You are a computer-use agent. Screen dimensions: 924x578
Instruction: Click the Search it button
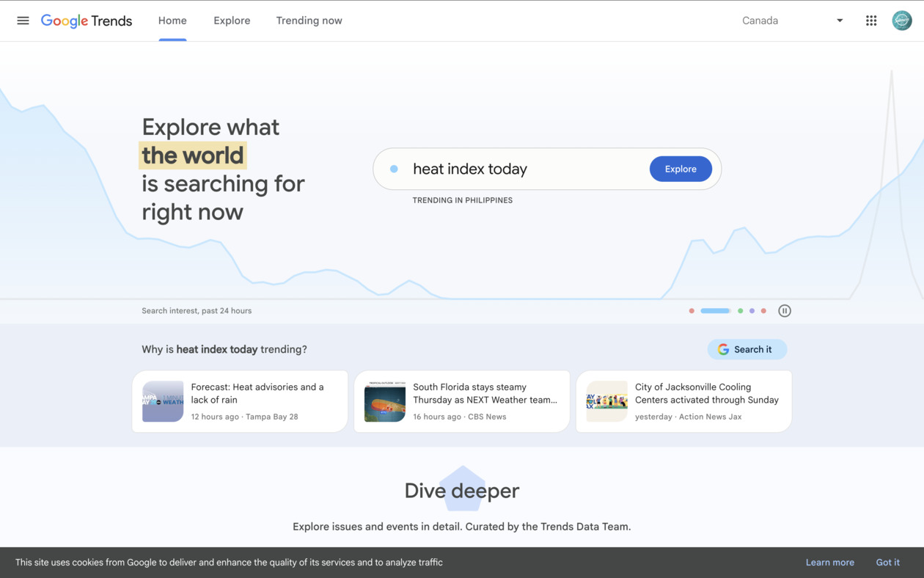click(747, 349)
